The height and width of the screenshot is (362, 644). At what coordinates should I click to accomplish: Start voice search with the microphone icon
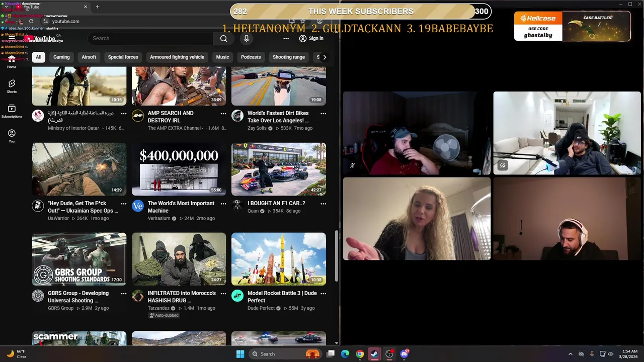click(246, 39)
